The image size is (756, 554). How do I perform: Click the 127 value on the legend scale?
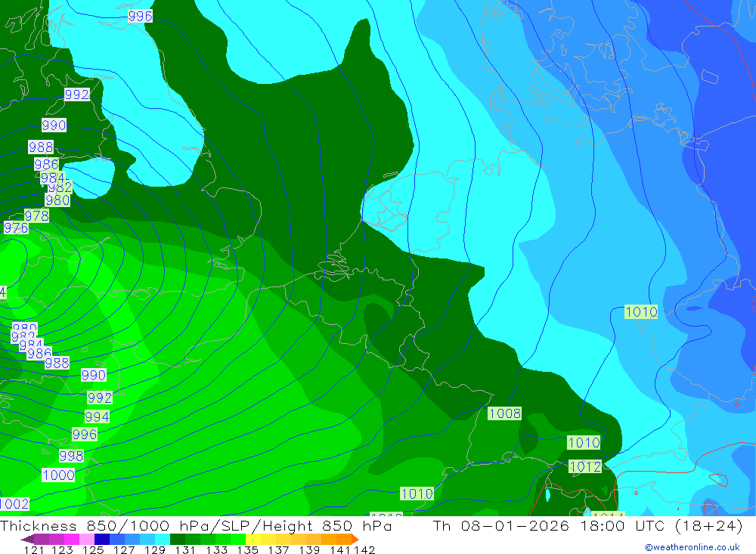click(x=124, y=550)
